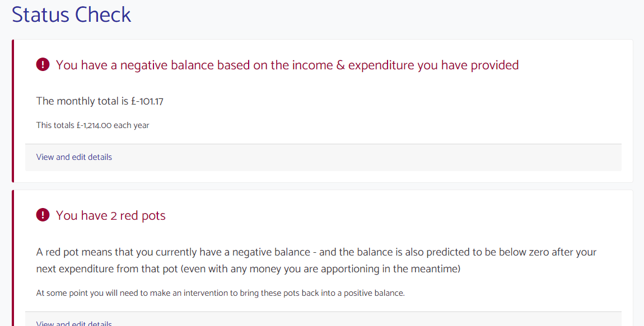
Task: Click the monthly total £-101.17 text
Action: pyautogui.click(x=100, y=101)
